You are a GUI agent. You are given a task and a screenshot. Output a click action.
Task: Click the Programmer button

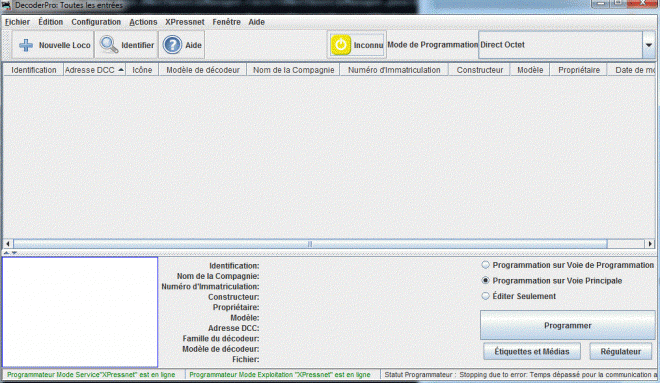coord(567,325)
